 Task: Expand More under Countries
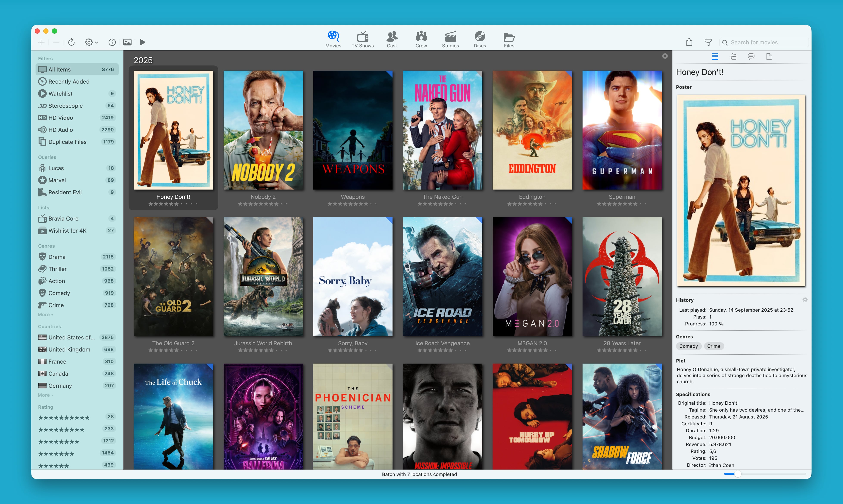click(x=45, y=395)
